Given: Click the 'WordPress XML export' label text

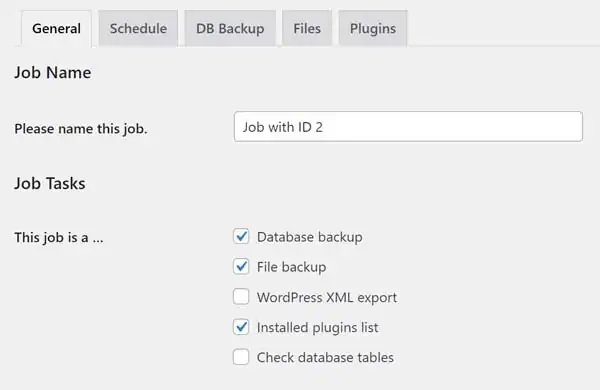Looking at the screenshot, I should point(327,297).
